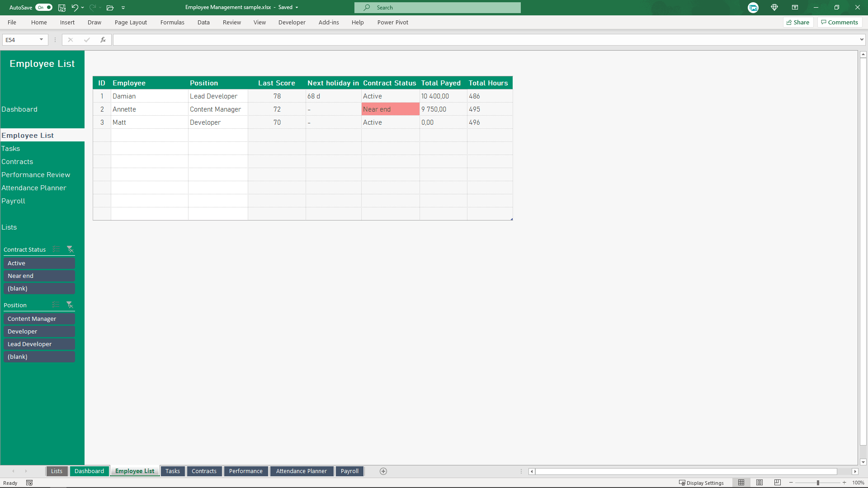Click the account profile icon
The image size is (868, 488).
coord(753,7)
